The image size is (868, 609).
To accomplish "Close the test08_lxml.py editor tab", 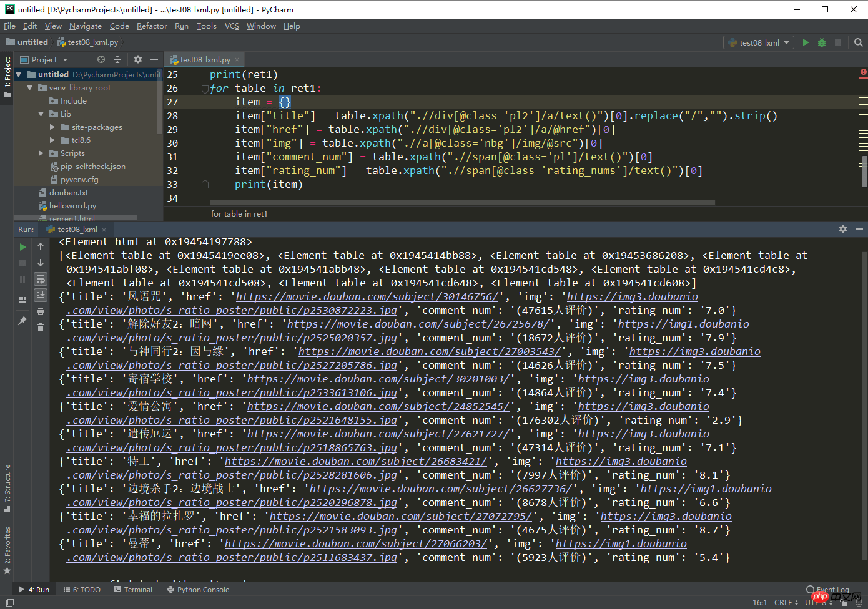I will [237, 60].
